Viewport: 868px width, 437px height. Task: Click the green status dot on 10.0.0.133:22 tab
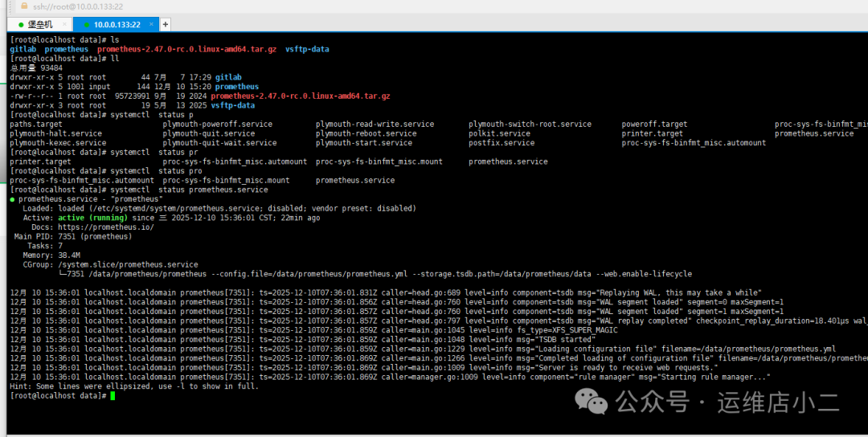click(x=87, y=24)
